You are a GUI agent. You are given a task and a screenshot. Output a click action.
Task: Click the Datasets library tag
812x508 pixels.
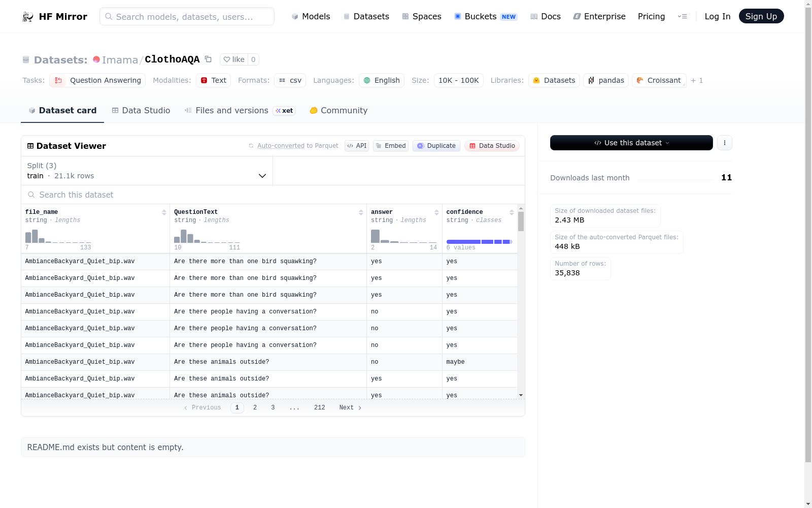pyautogui.click(x=554, y=80)
